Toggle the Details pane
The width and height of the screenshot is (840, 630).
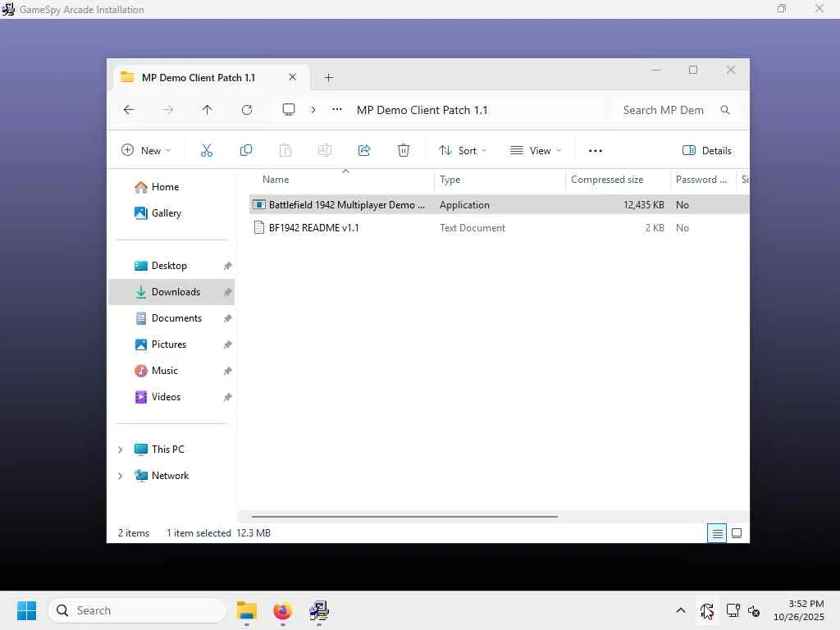(x=706, y=151)
